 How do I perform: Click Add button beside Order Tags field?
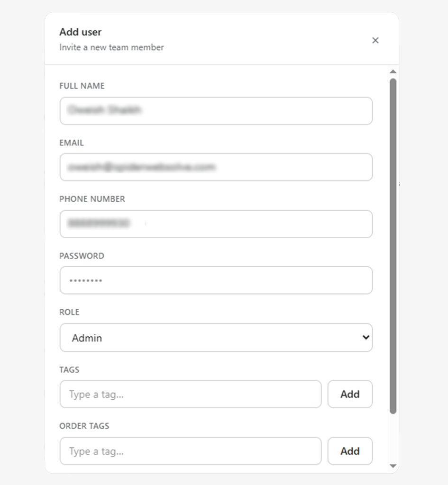(x=350, y=451)
